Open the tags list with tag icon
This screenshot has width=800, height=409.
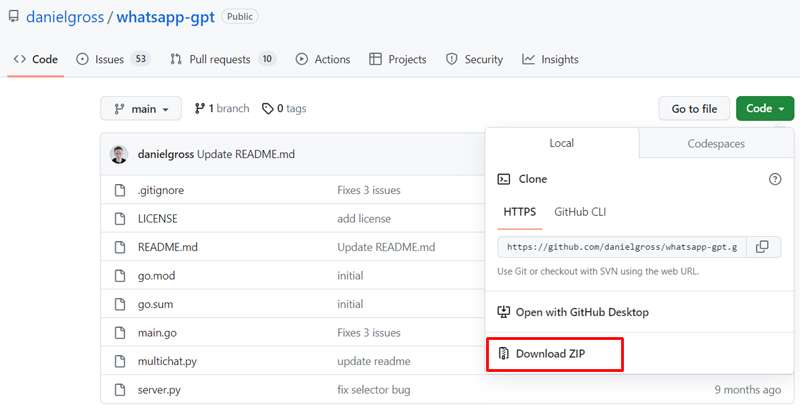point(267,109)
